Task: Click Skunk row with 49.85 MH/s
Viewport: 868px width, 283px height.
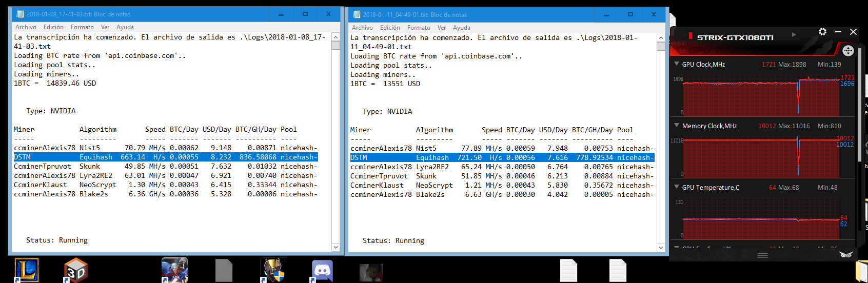Action: click(x=166, y=166)
